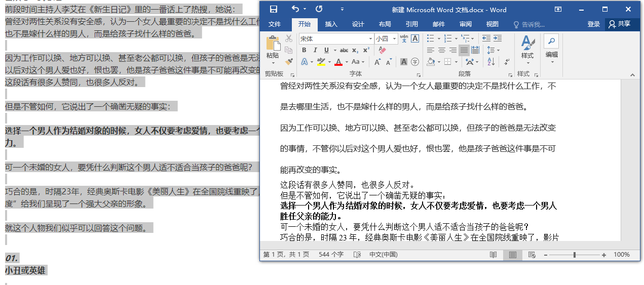This screenshot has height=285, width=644.
Task: Open the ribbon display options button
Action: pyautogui.click(x=558, y=9)
